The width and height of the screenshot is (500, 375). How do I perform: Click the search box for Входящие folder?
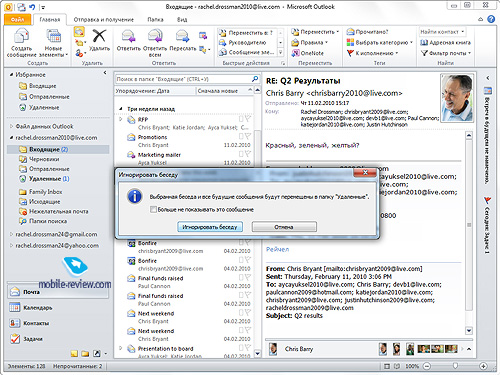pyautogui.click(x=183, y=79)
